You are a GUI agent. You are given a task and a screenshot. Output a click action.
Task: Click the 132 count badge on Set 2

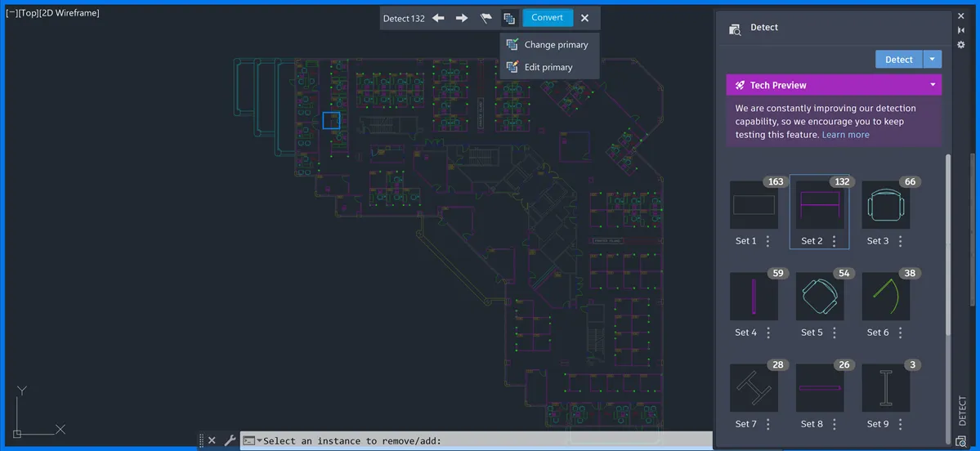coord(842,181)
